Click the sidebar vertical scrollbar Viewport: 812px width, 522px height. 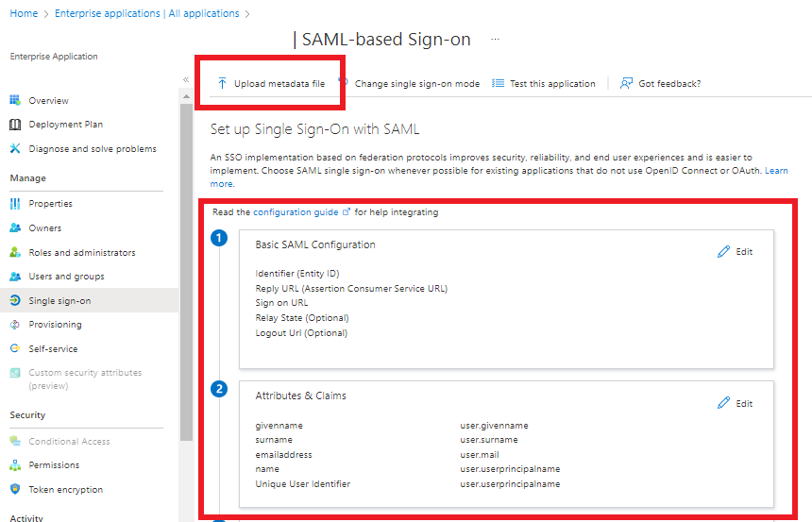[186, 283]
